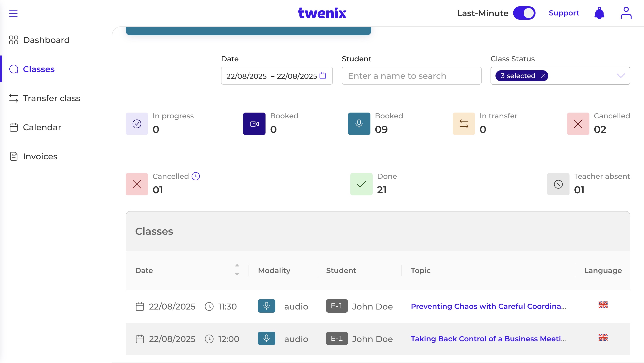The height and width of the screenshot is (363, 644).
Task: Click the In transfer arrows icon
Action: click(464, 124)
